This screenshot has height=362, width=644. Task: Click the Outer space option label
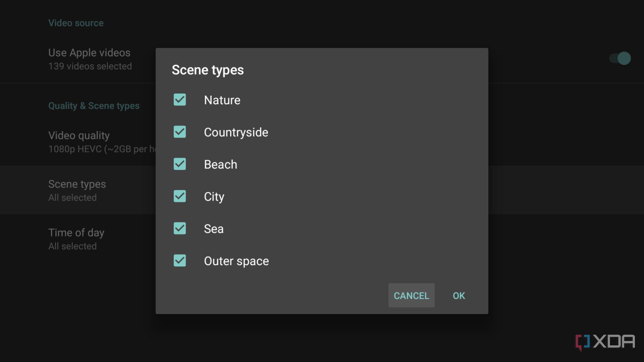pos(236,261)
